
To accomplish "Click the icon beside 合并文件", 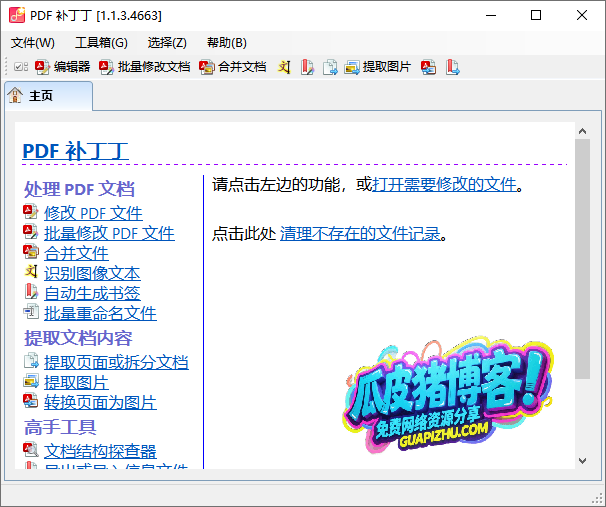I will (x=31, y=252).
